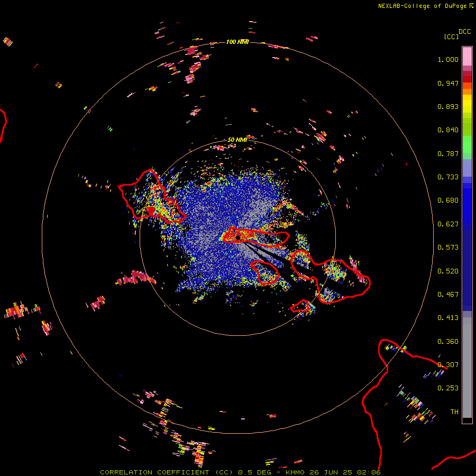The height and width of the screenshot is (476, 476).
Task: Click the radar site dot at center
Action: click(x=238, y=238)
